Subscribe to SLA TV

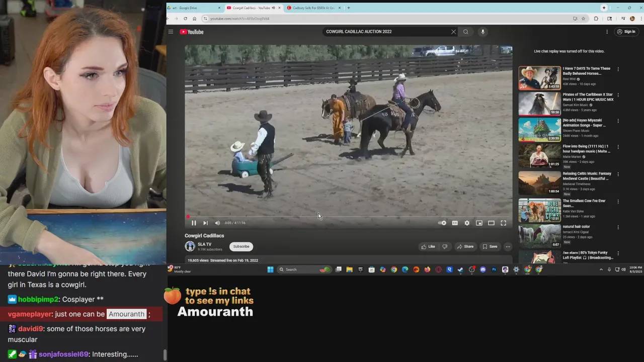click(x=241, y=246)
